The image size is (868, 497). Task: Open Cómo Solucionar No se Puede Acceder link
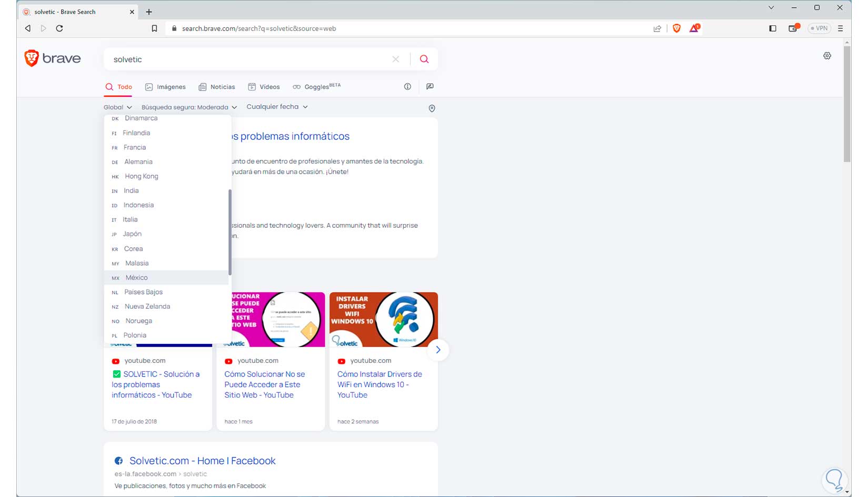click(265, 384)
